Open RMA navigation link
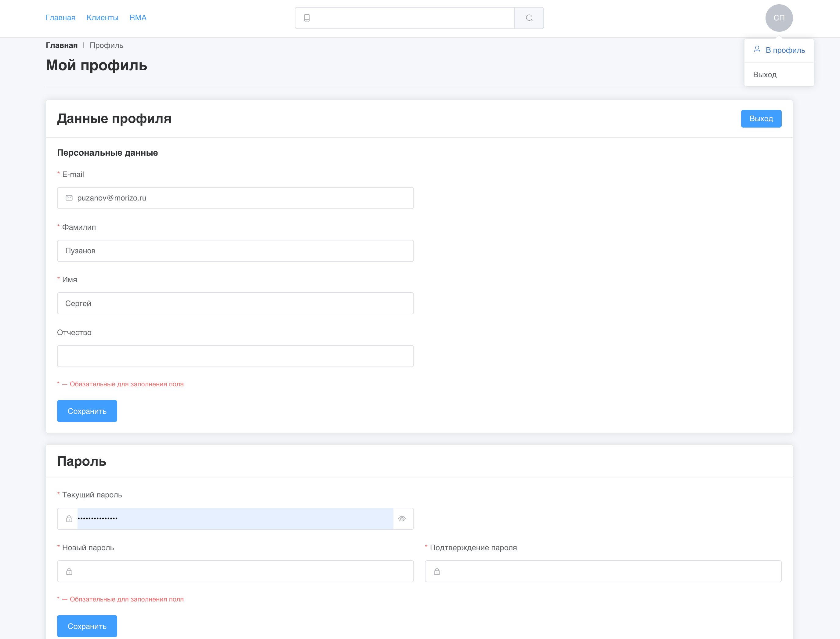 (138, 17)
